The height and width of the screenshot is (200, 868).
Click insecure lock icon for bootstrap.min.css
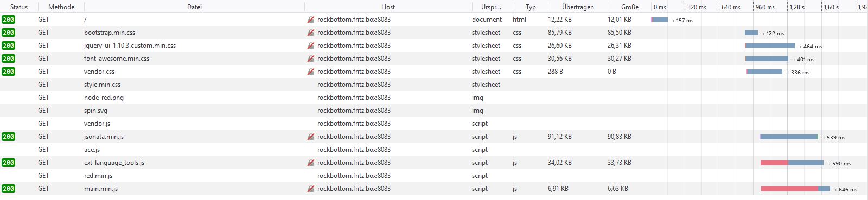[x=311, y=33]
